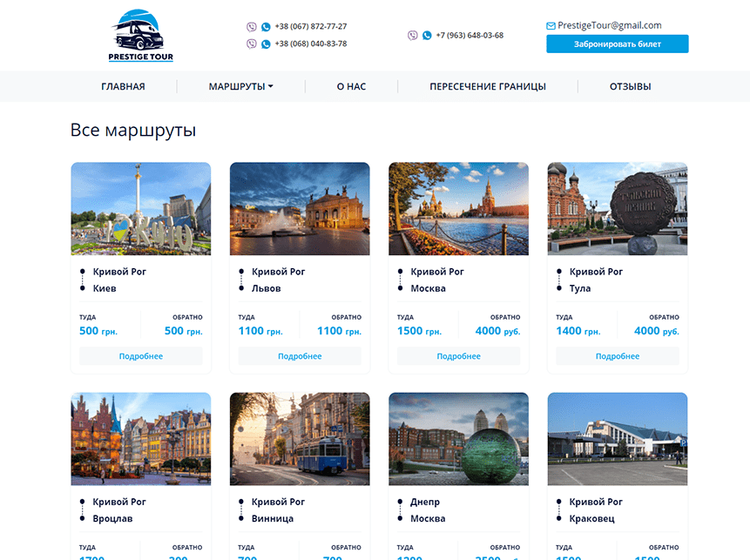Click Подробнее for Кривой Рог – Тула route
The height and width of the screenshot is (560, 750).
tap(618, 356)
